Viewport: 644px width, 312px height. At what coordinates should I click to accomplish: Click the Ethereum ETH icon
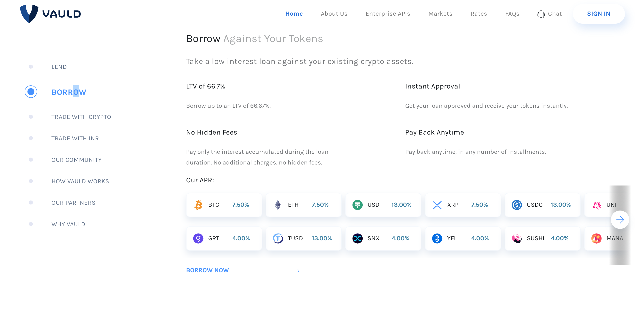tap(278, 205)
